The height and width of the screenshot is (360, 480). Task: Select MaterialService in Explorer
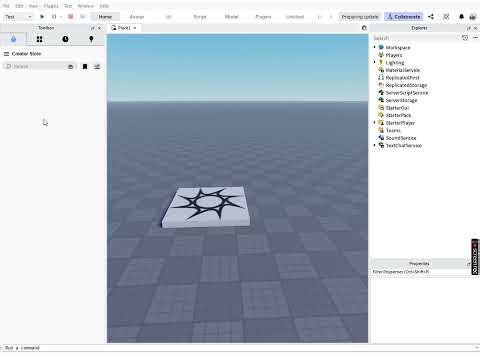click(x=402, y=70)
